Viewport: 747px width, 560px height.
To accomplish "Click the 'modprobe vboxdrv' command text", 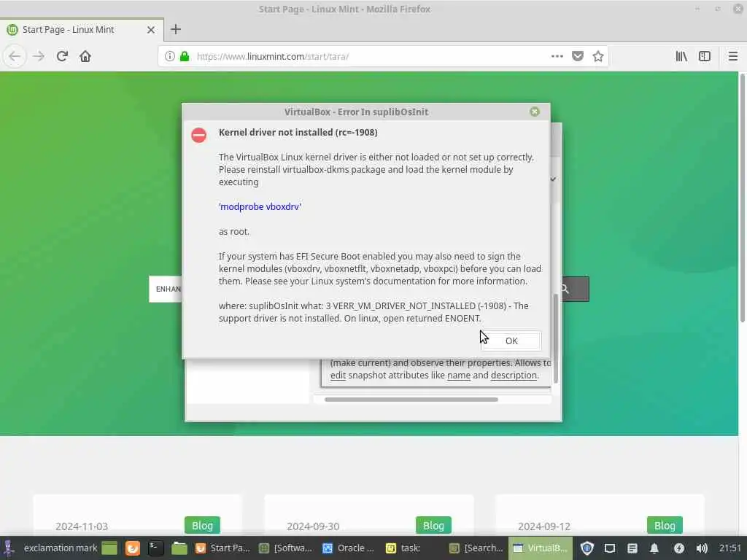I will pyautogui.click(x=260, y=206).
